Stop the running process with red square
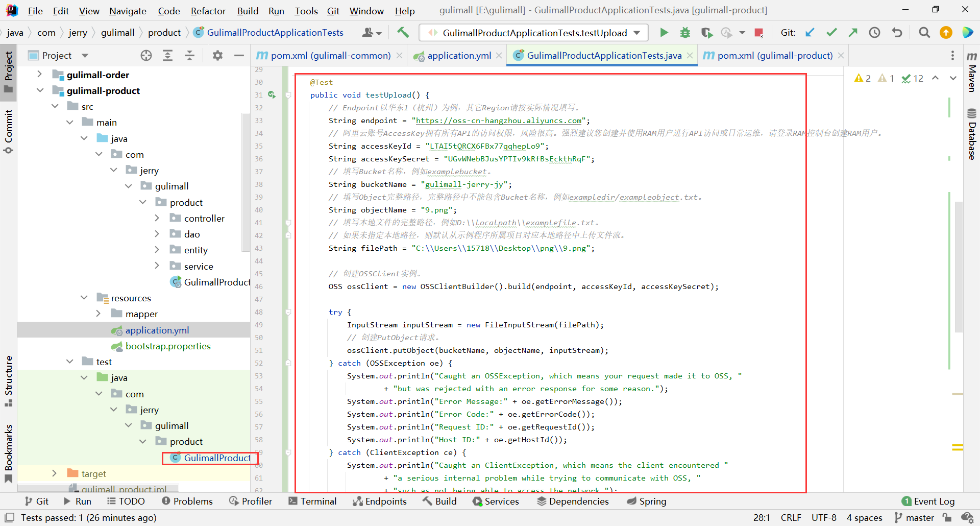Screen dimensions: 980x526 (x=758, y=33)
